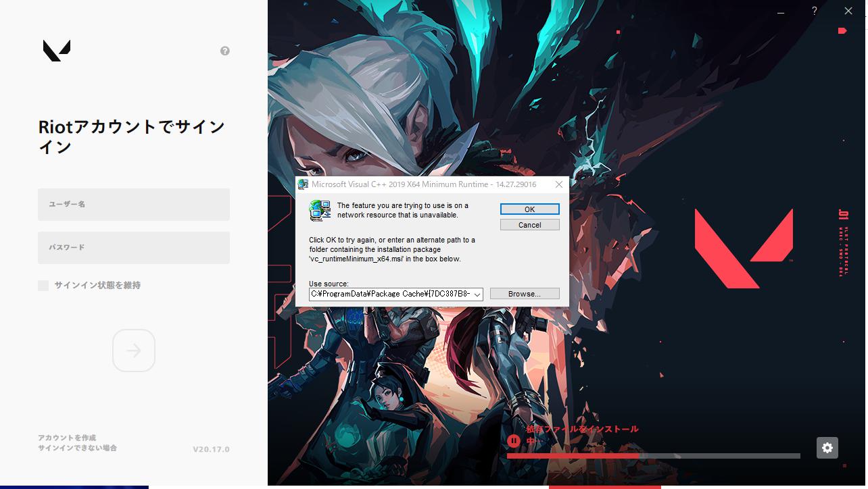Cancel the Visual C++ runtime dialog
Image resolution: width=868 pixels, height=489 pixels.
pyautogui.click(x=529, y=224)
